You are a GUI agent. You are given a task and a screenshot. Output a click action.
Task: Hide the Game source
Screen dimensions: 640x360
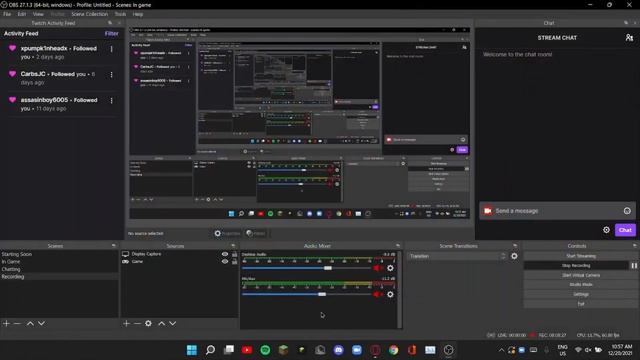(225, 261)
